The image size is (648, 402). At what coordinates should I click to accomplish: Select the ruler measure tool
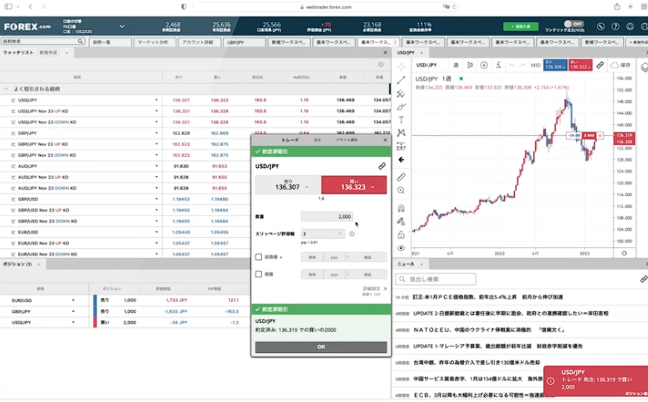(401, 177)
